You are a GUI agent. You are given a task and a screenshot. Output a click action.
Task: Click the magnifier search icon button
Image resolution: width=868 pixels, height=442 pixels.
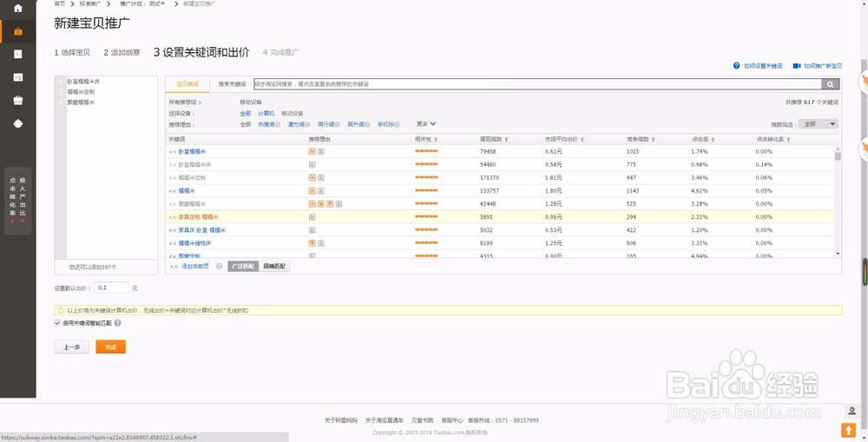[x=831, y=84]
